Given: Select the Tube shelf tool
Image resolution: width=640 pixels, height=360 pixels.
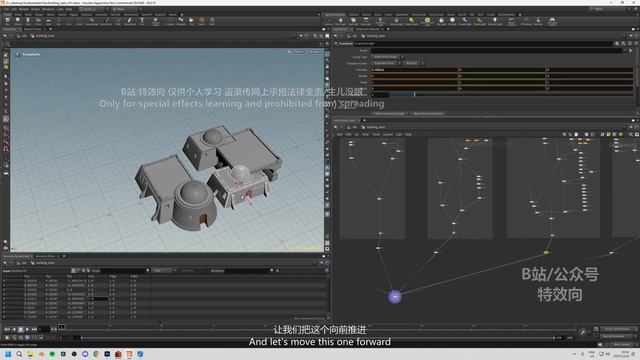Looking at the screenshot, I should (x=28, y=21).
